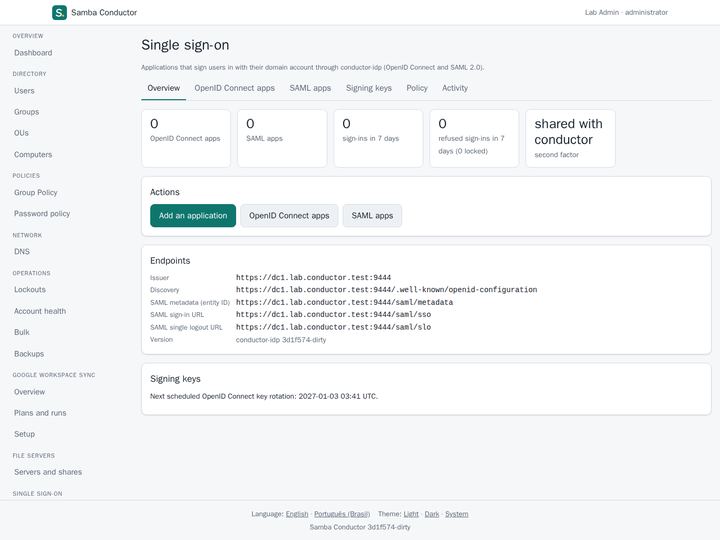The width and height of the screenshot is (720, 540).
Task: Open Backups page
Action: [x=29, y=354]
